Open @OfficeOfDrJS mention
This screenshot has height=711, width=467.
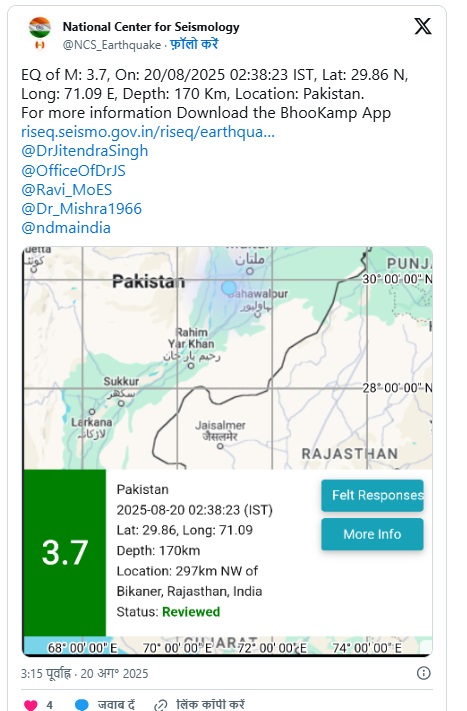point(73,170)
